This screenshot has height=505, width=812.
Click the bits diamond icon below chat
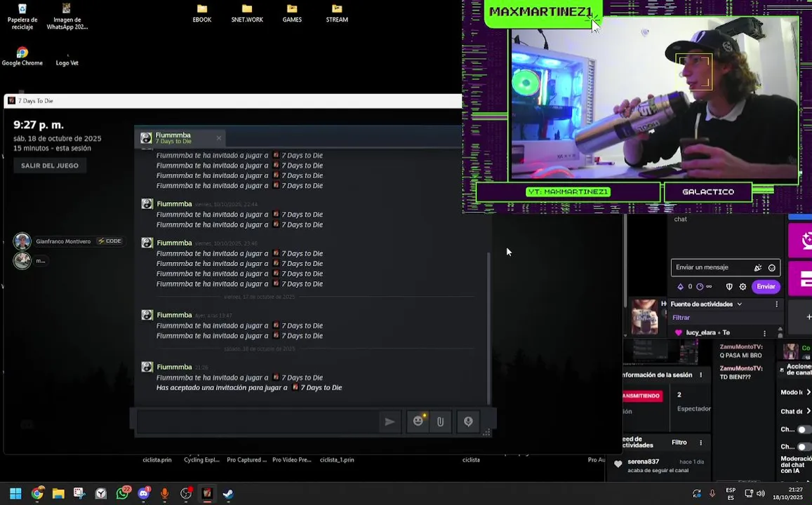coord(681,287)
